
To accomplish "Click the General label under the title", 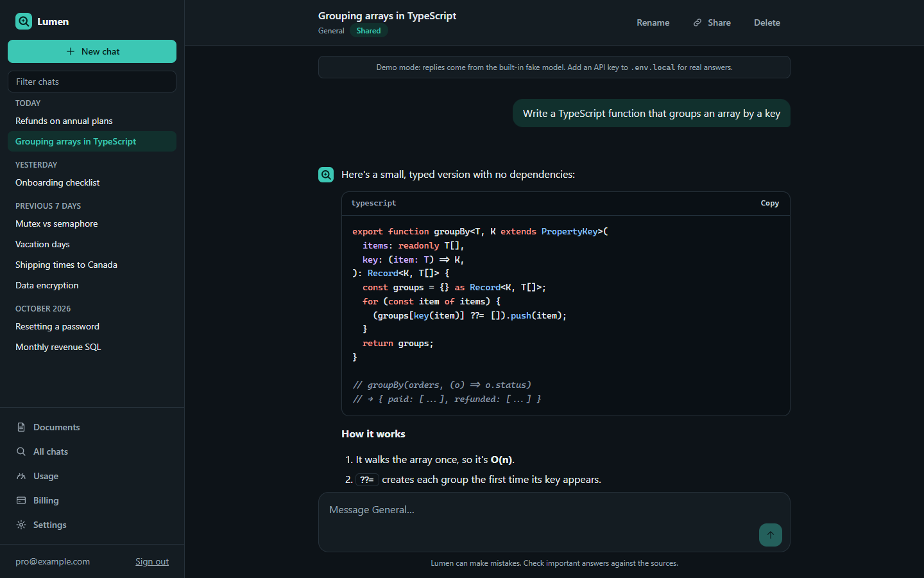I will tap(331, 31).
